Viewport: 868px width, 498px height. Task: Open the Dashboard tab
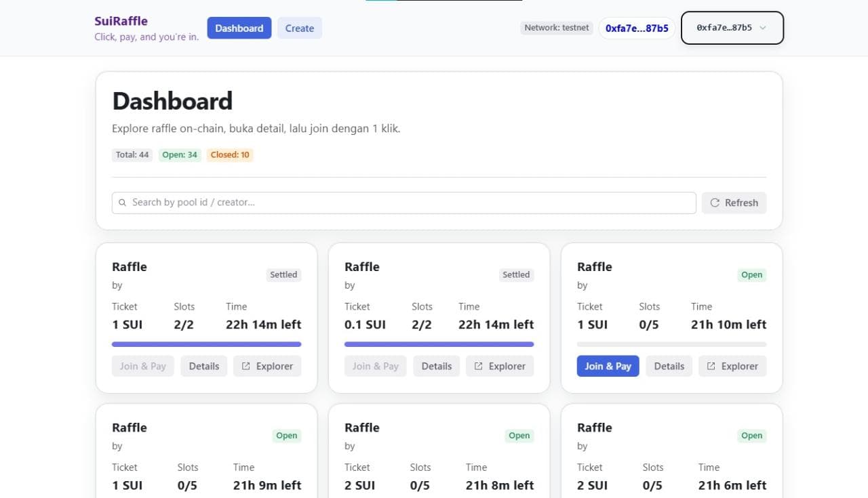tap(239, 28)
